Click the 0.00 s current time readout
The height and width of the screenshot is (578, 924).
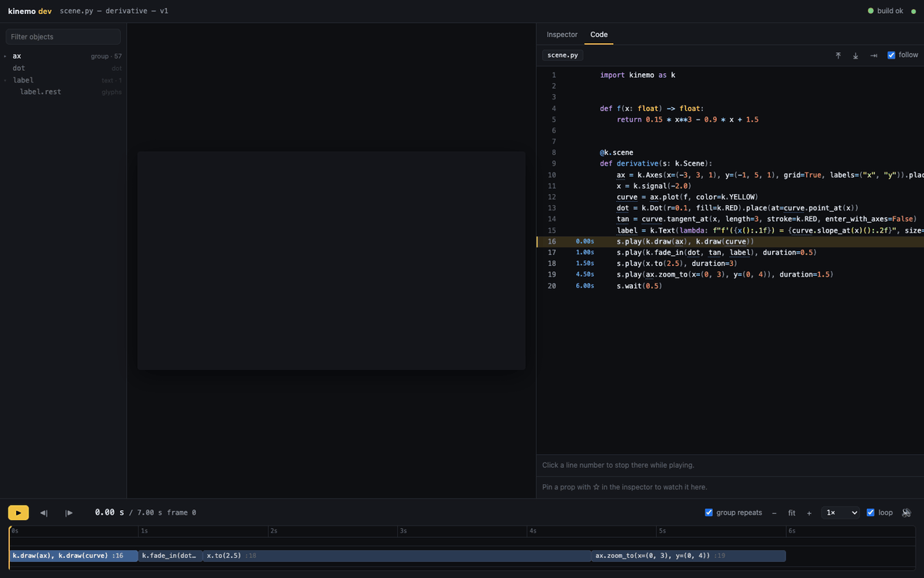[109, 512]
